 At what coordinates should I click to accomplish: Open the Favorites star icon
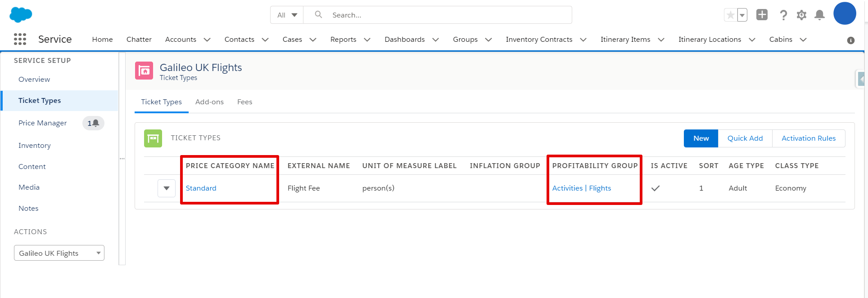tap(730, 15)
